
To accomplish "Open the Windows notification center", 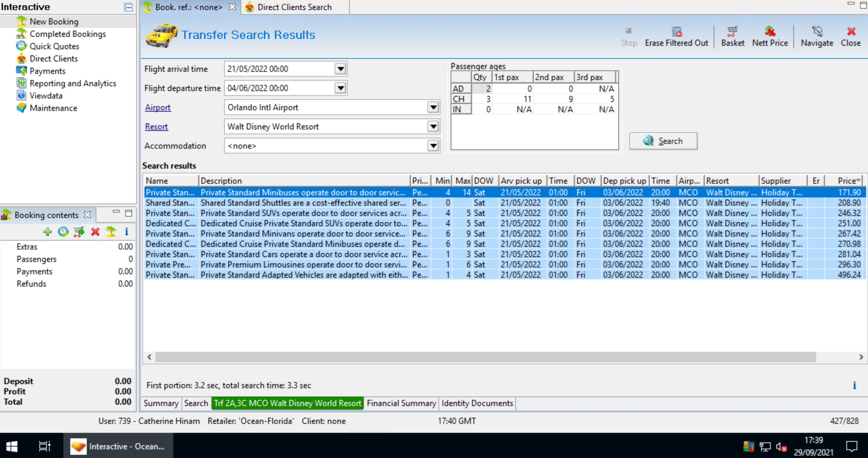I will (x=852, y=446).
